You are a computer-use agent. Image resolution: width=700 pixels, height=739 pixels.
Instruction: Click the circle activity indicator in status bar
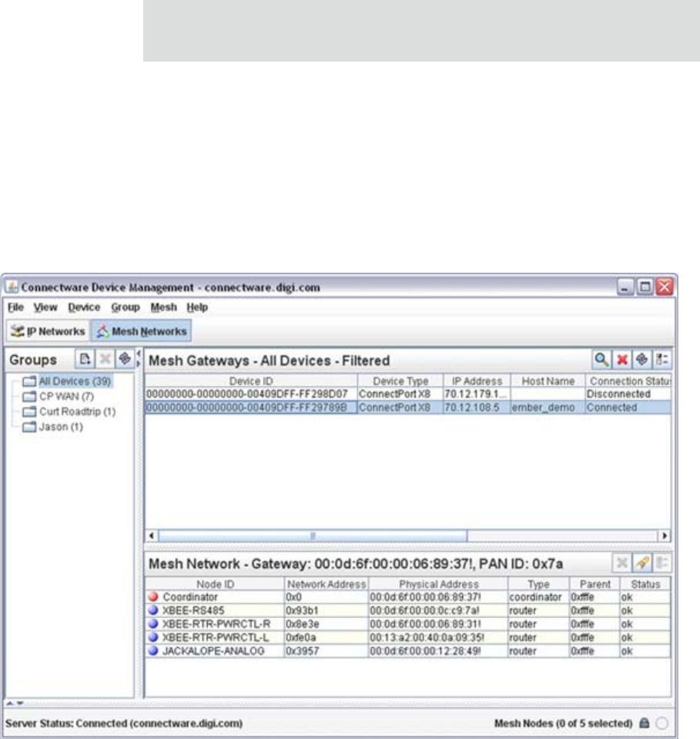[x=661, y=723]
